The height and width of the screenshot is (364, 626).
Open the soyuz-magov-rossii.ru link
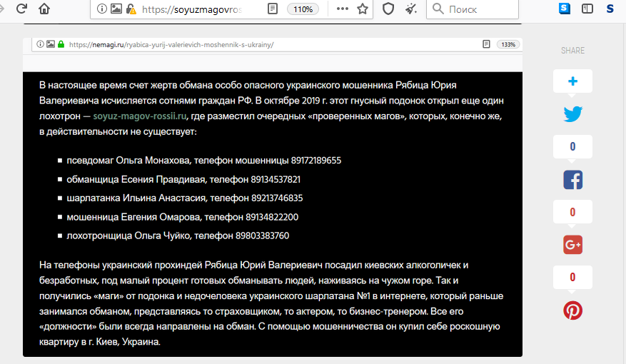click(x=140, y=115)
